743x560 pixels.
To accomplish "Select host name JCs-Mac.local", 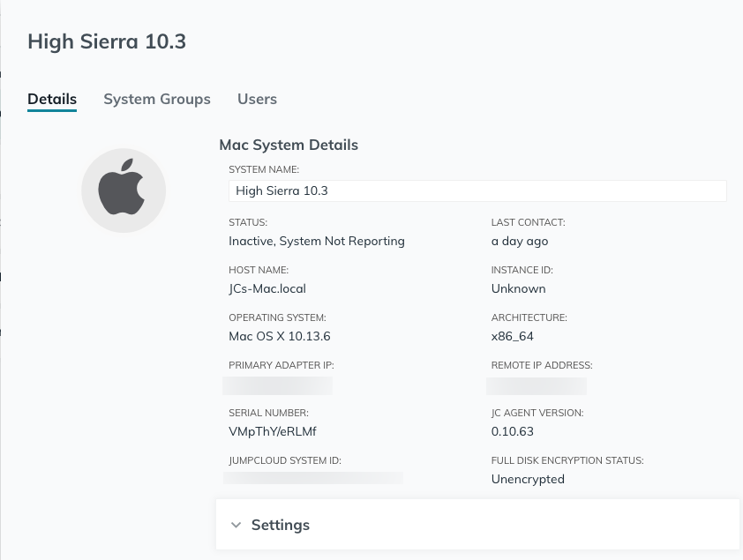I will coord(267,288).
